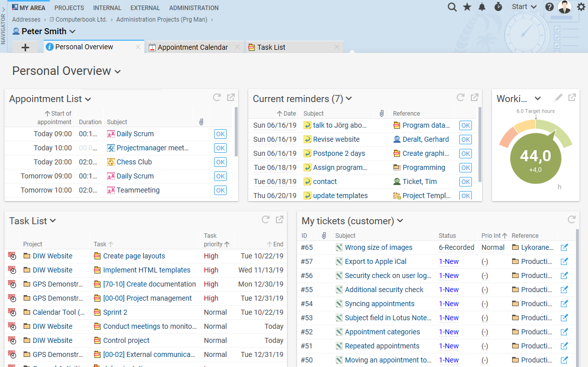Switch to the Appointment Calendar tab

[x=193, y=47]
